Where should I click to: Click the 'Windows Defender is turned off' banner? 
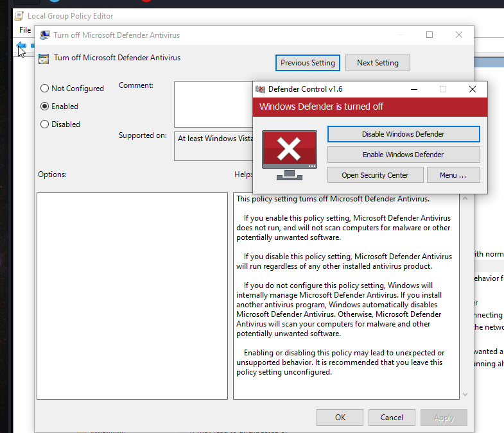click(x=370, y=106)
